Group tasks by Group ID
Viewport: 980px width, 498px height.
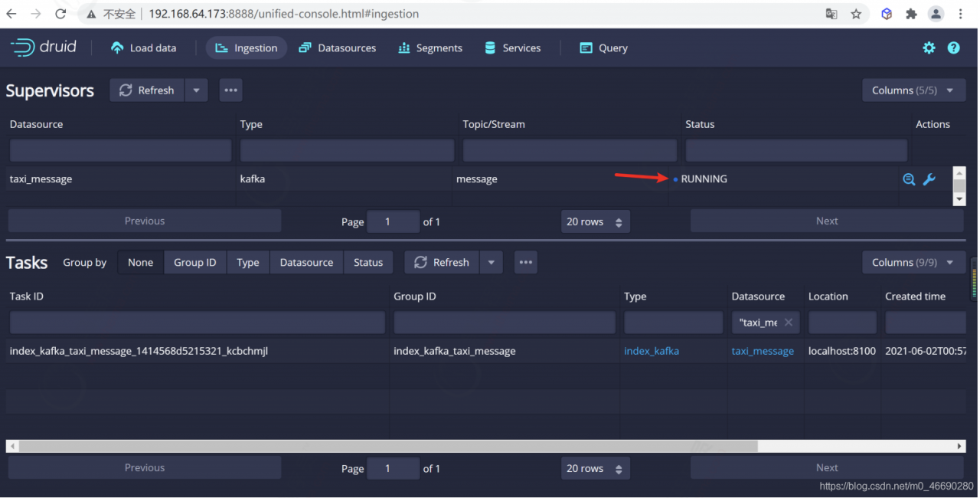click(195, 262)
